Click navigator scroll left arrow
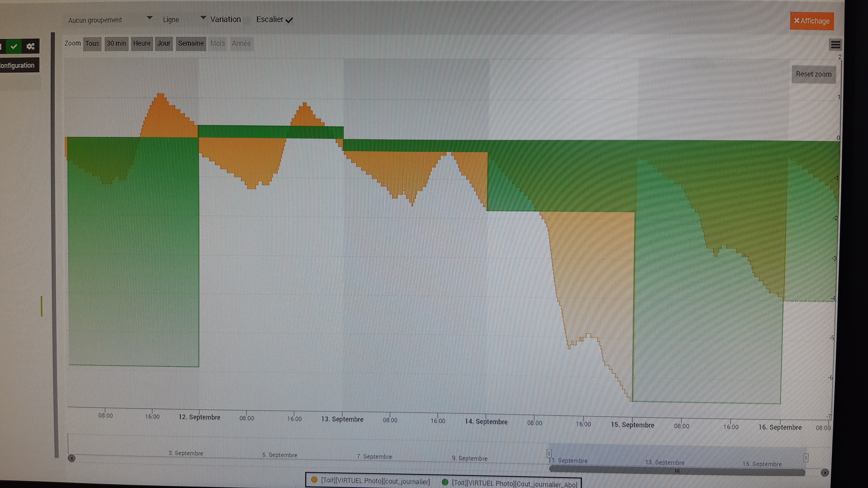 pyautogui.click(x=72, y=458)
